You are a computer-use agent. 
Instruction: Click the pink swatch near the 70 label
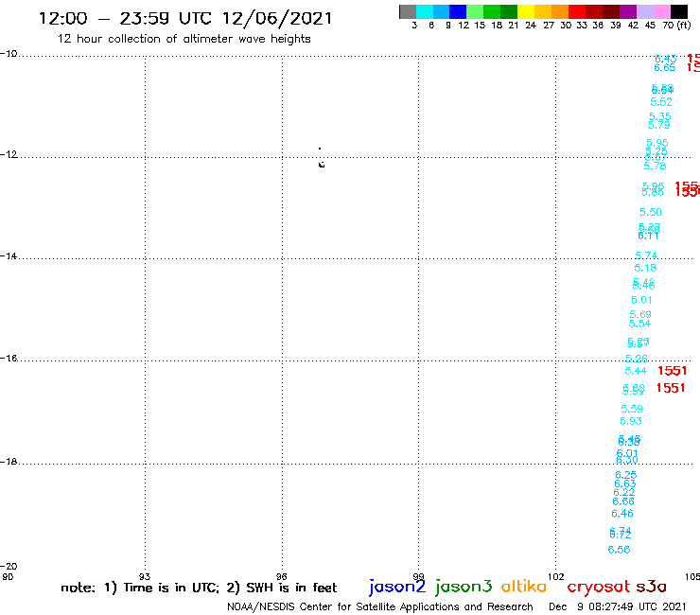[661, 11]
